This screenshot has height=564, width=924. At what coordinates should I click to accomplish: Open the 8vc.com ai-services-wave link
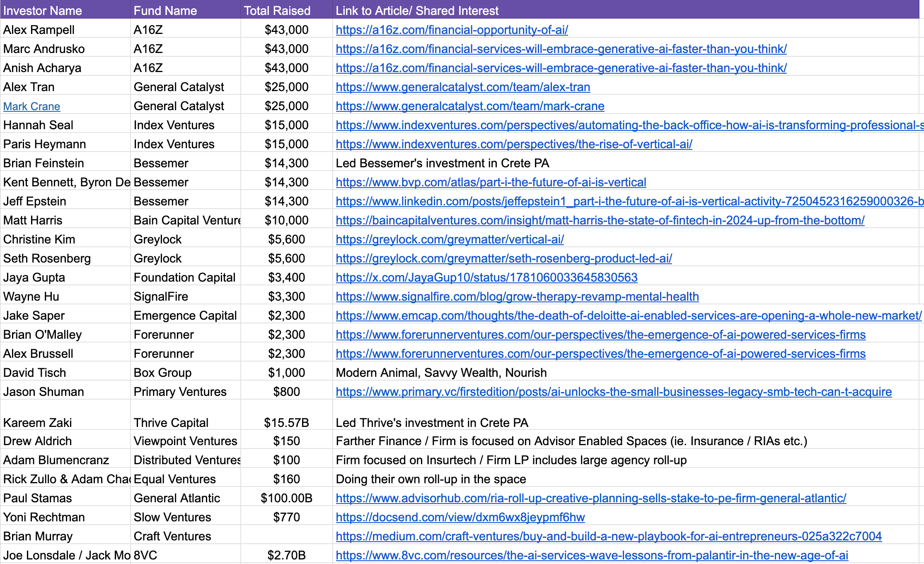click(x=592, y=555)
